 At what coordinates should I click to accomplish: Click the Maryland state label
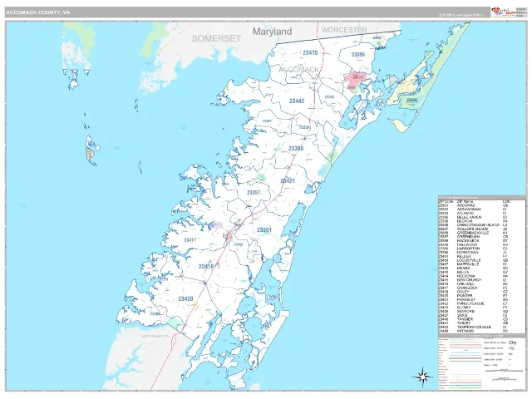pyautogui.click(x=272, y=32)
